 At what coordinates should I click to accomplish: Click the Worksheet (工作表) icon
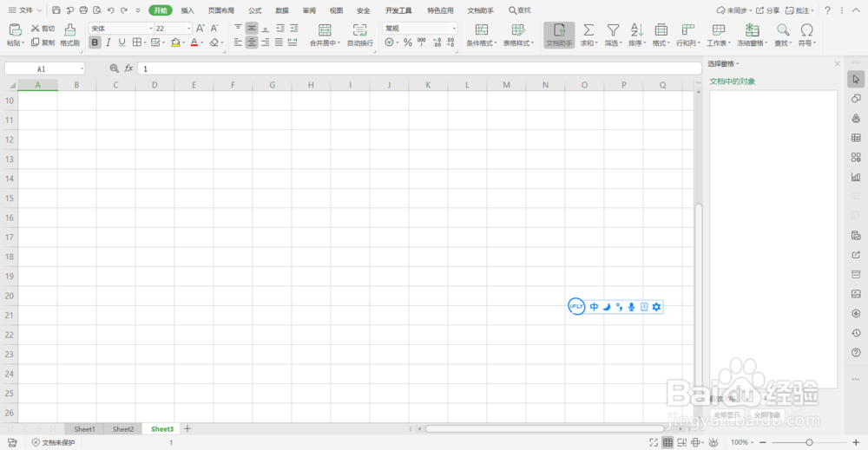[x=719, y=29]
